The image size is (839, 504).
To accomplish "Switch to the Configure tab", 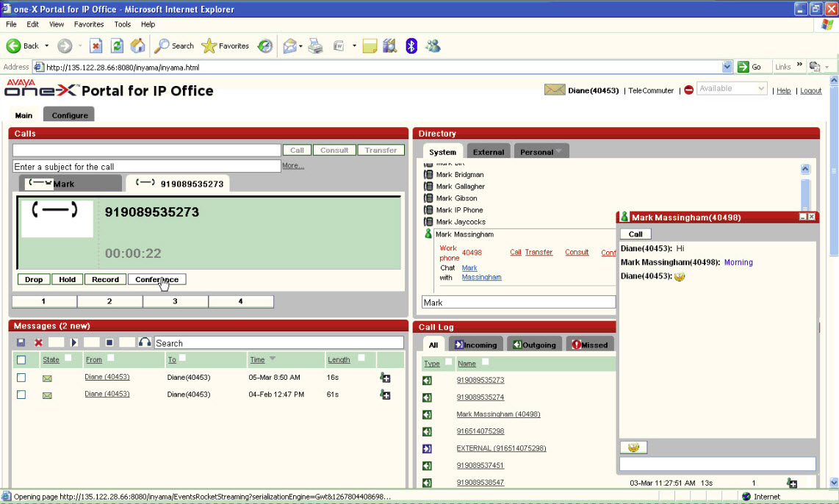I will (69, 115).
